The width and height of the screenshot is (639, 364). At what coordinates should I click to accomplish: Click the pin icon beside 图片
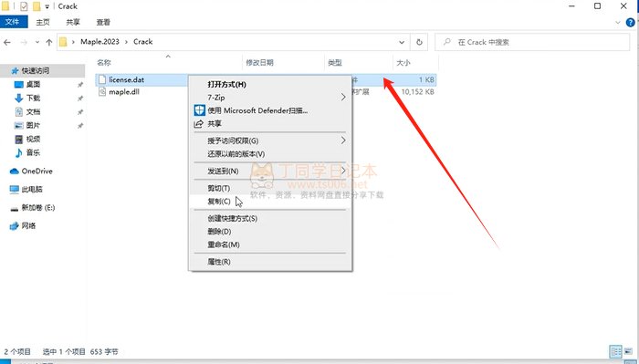80,126
